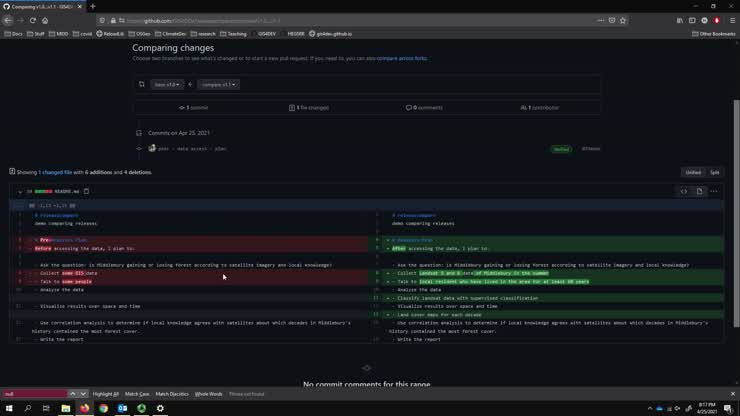Bookmark this page with the star icon
Image resolution: width=740 pixels, height=416 pixels.
coord(623,20)
